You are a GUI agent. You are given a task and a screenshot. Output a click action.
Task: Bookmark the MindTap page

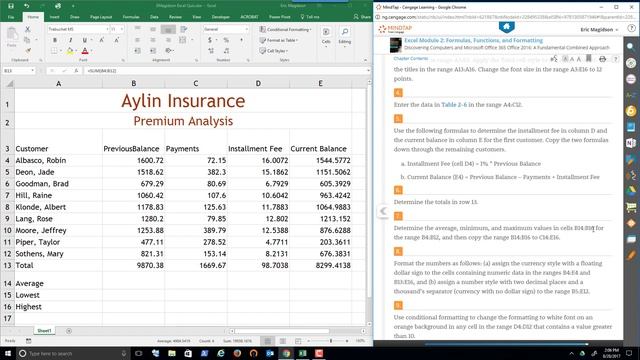point(589,59)
